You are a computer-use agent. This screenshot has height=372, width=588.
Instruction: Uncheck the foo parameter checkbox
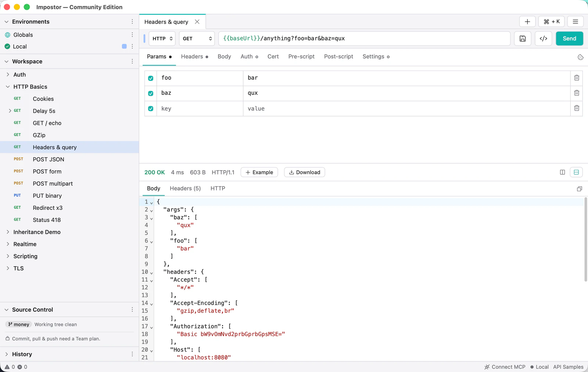point(151,78)
